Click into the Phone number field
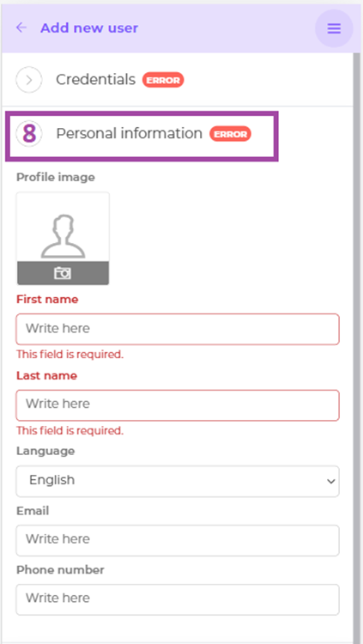363x644 pixels. click(178, 599)
